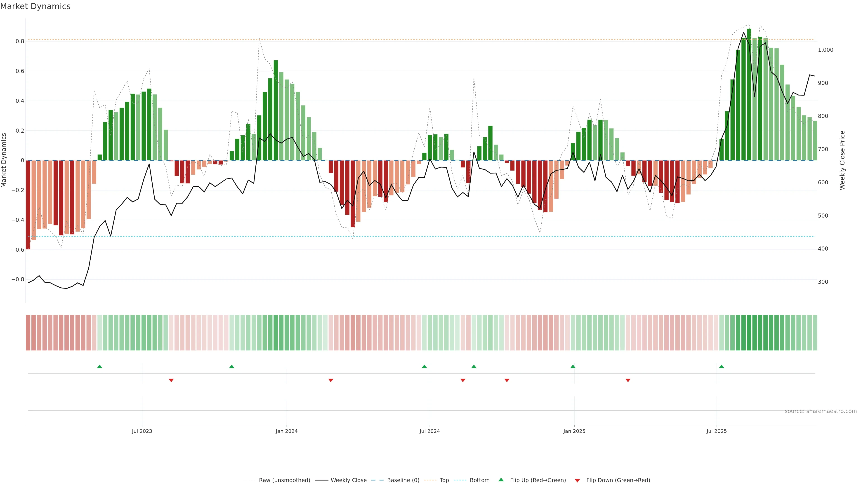Click the latest green flip-up marker near Jul 2025
The height and width of the screenshot is (488, 868).
click(x=722, y=366)
